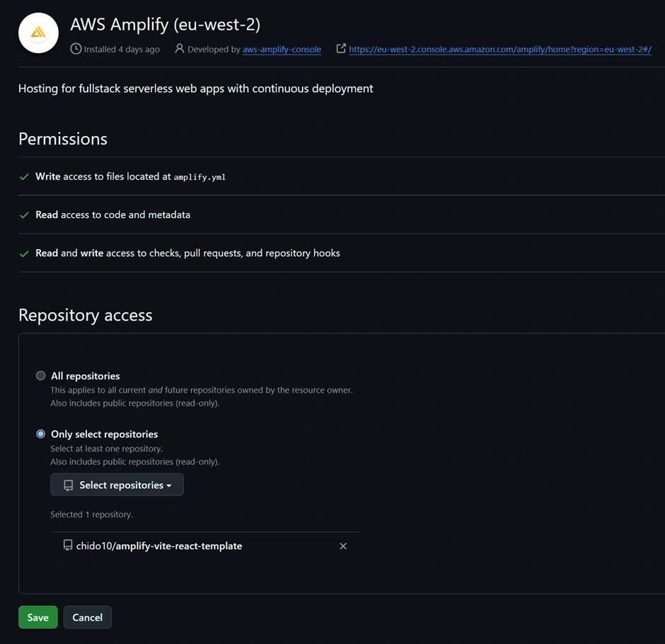Screen dimensions: 665x644
Task: Click the repo icon beside chido10/amplify-vite-react-template
Action: coord(68,546)
